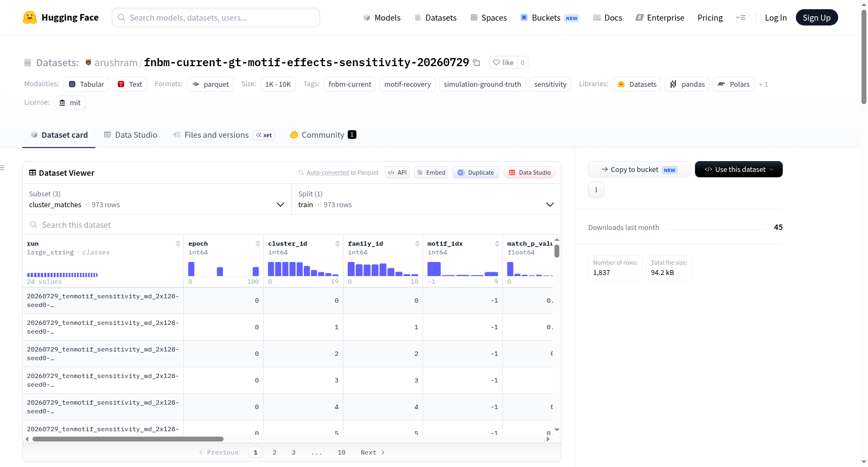Go to page 10 of results

coord(342,452)
